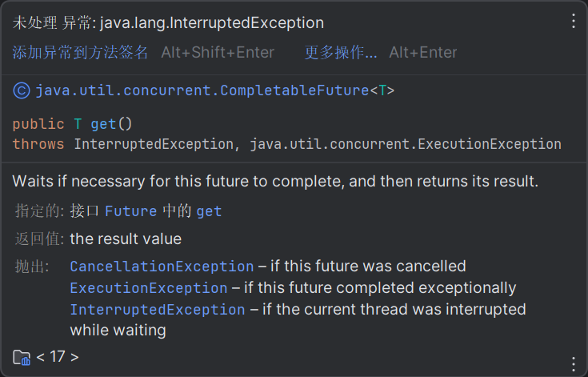Open the java.util.concurrent.CompletableFuture class link

[202, 90]
